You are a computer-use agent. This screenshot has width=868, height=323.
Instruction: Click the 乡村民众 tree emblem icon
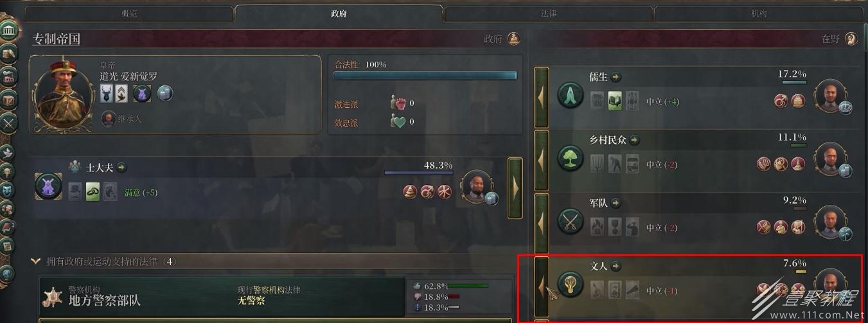(570, 159)
